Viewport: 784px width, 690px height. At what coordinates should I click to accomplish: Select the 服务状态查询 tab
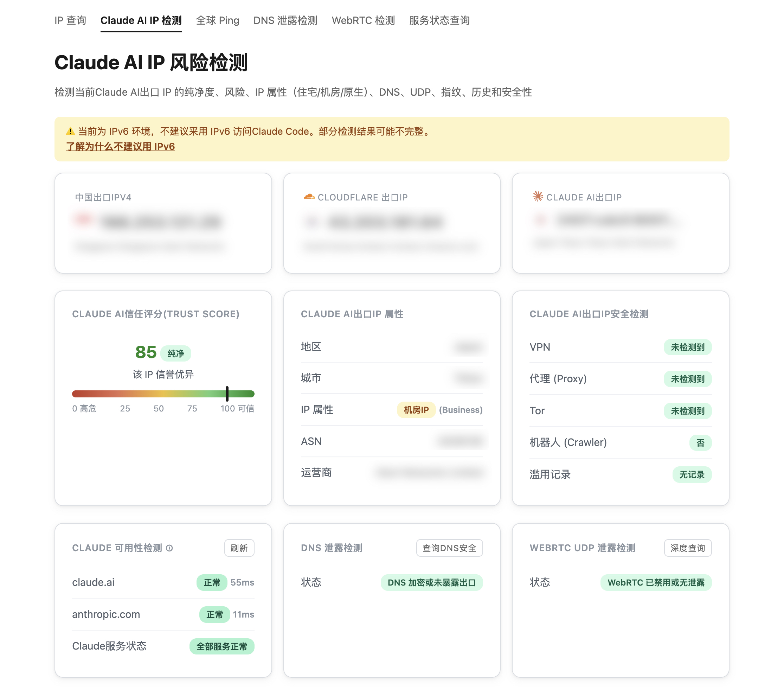pos(439,20)
